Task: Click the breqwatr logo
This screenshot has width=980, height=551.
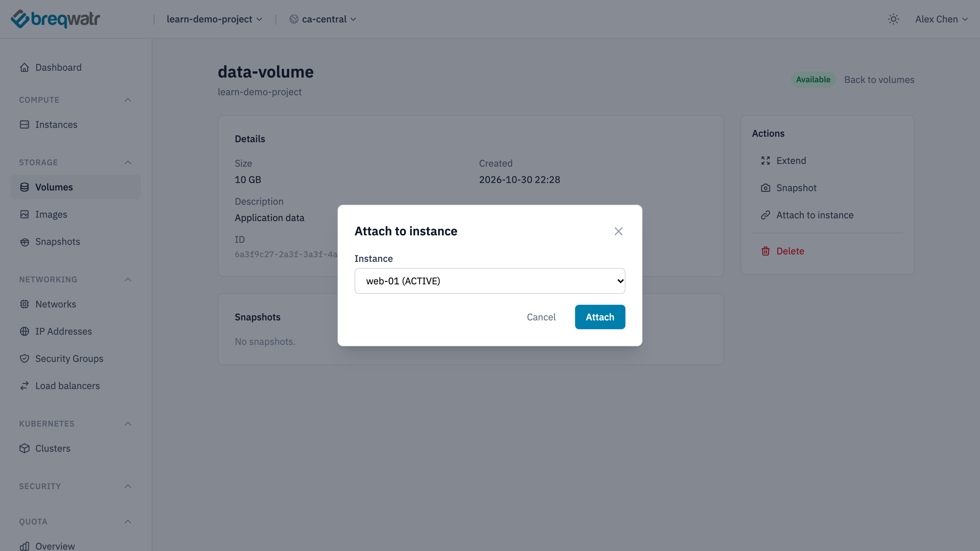Action: click(55, 19)
